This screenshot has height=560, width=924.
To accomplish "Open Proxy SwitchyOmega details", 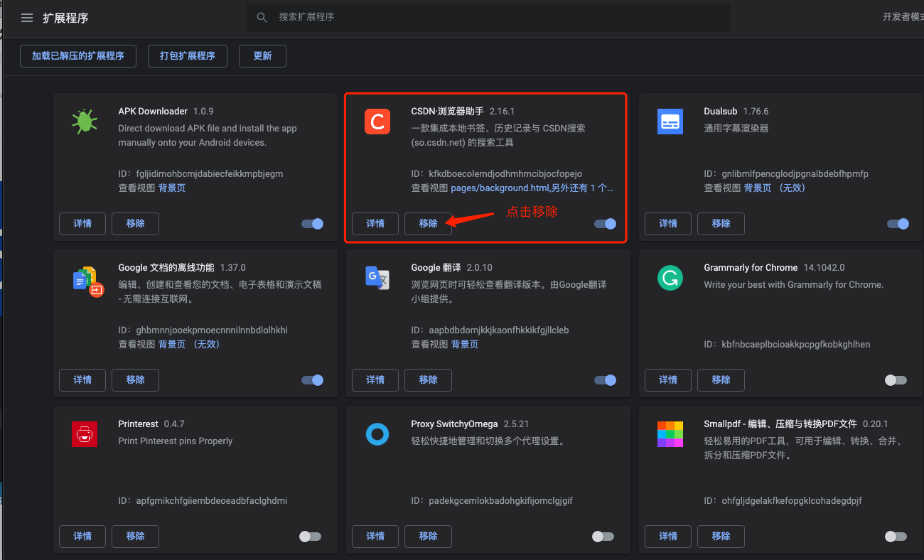I will (375, 536).
